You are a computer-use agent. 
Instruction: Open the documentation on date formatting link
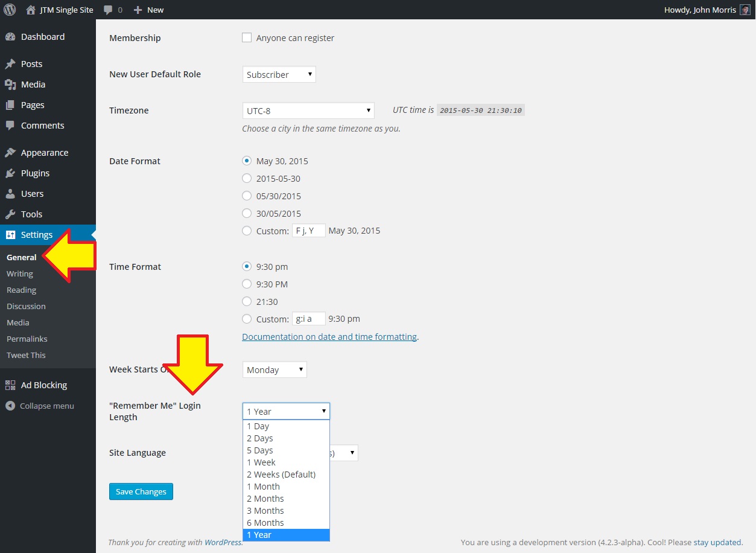point(329,336)
